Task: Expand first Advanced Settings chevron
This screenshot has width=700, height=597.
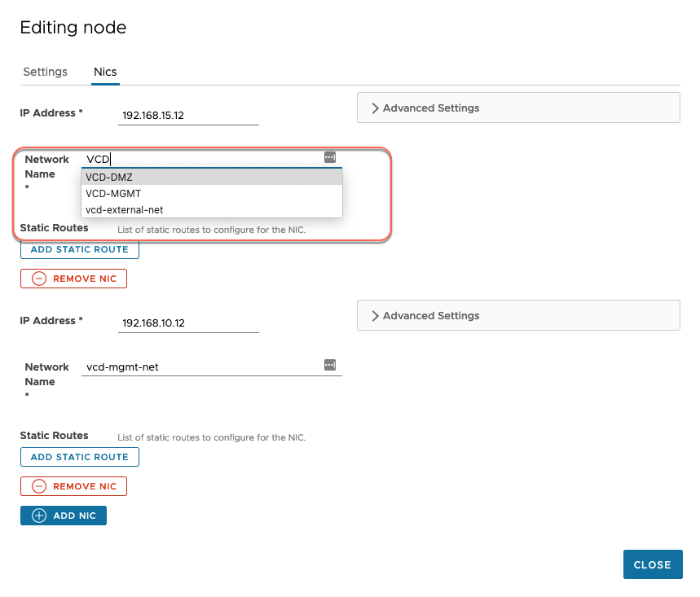Action: (376, 108)
